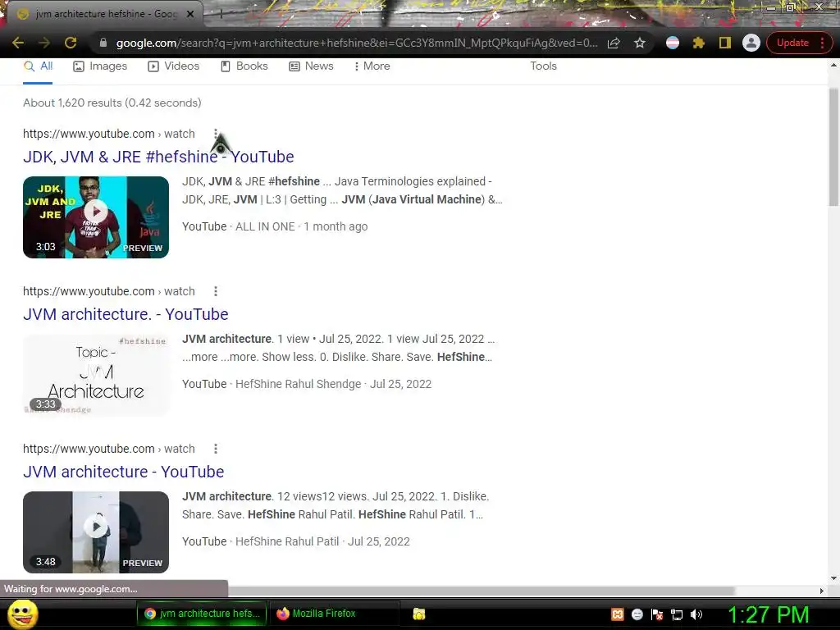The height and width of the screenshot is (630, 840).
Task: Play the JDK, JVM and JRE video thumbnail
Action: (96, 217)
